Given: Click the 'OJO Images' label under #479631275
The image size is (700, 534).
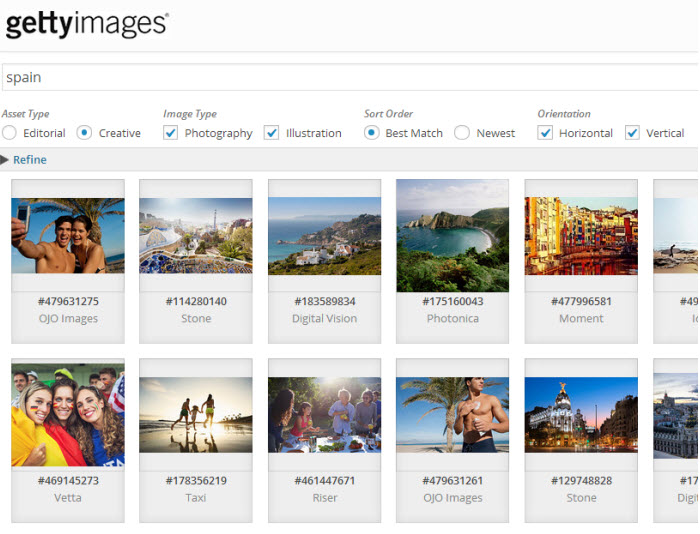Looking at the screenshot, I should point(68,318).
